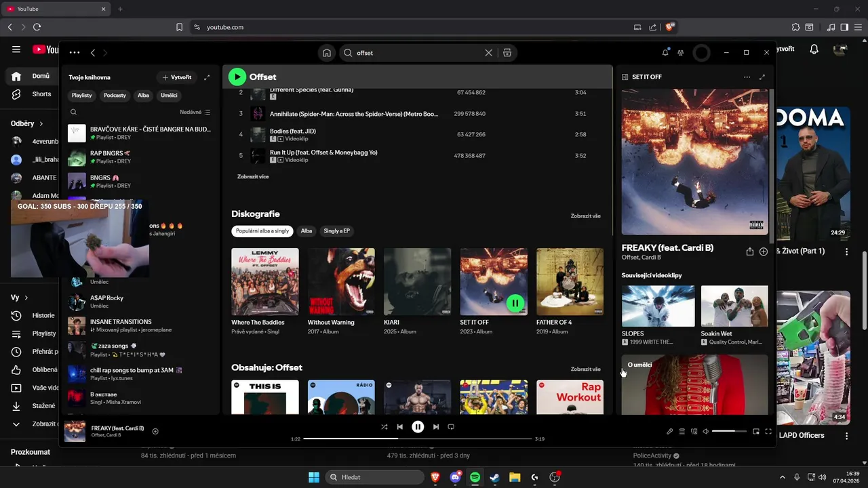Play track Bodies (feat. JID)
868x488 pixels.
[x=419, y=135]
